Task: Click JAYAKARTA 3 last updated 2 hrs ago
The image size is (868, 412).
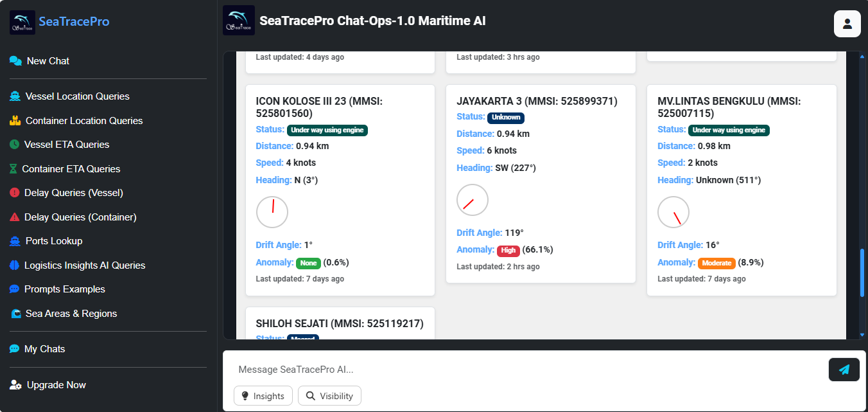Action: click(498, 267)
